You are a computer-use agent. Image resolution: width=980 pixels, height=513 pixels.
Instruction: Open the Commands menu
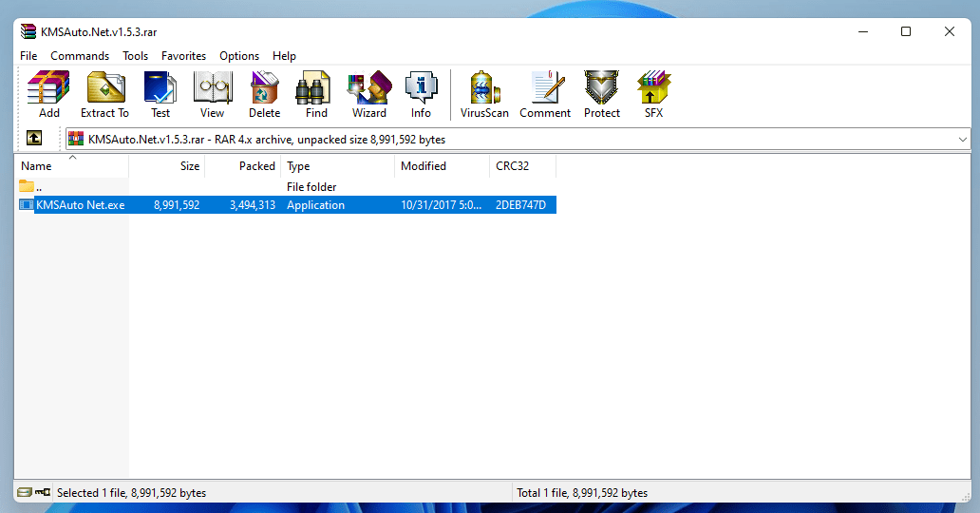click(x=80, y=56)
